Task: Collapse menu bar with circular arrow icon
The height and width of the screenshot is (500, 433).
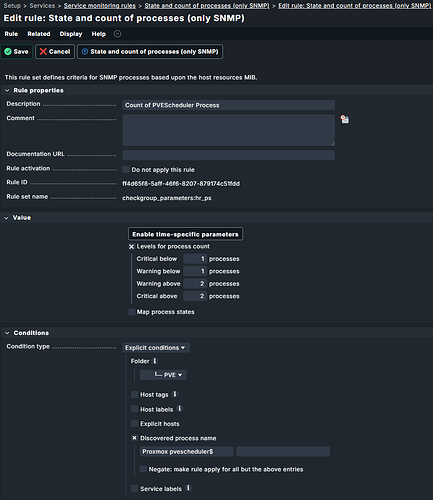Action: (x=117, y=34)
